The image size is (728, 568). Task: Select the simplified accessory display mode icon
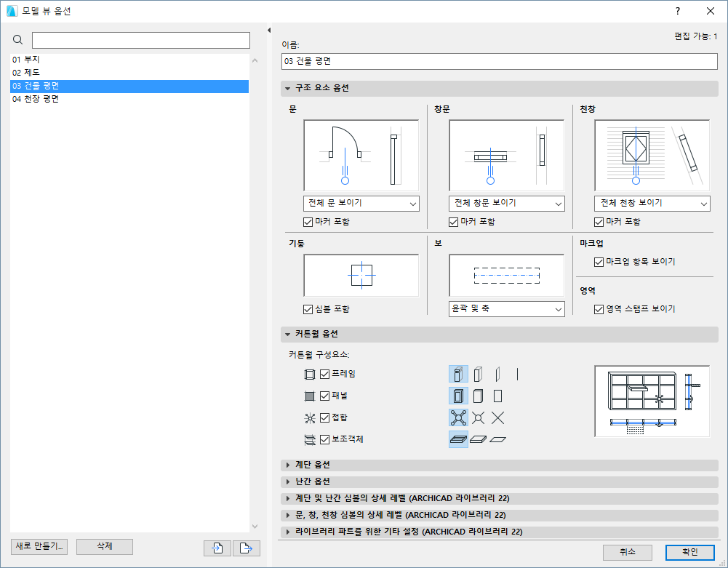point(478,439)
